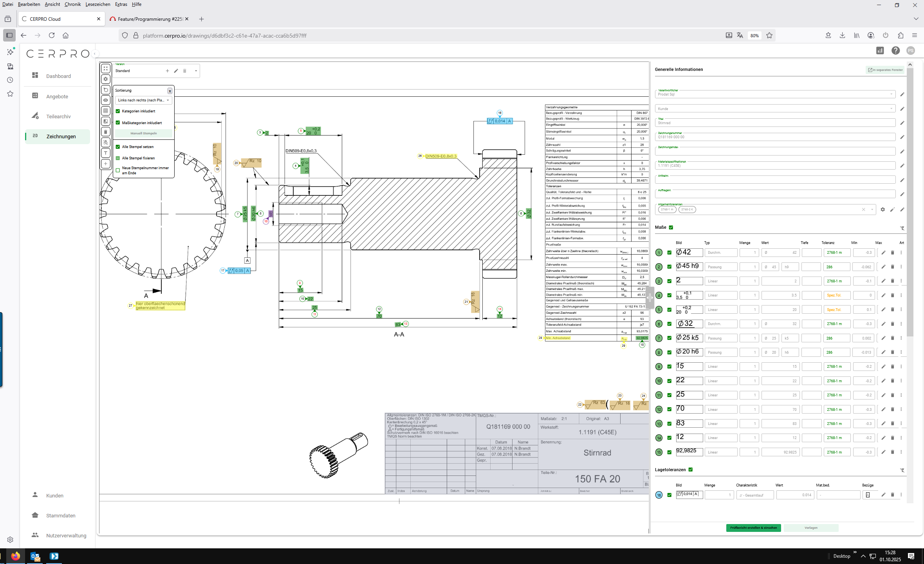Click the lasso selection tool icon
924x564 pixels.
click(106, 90)
